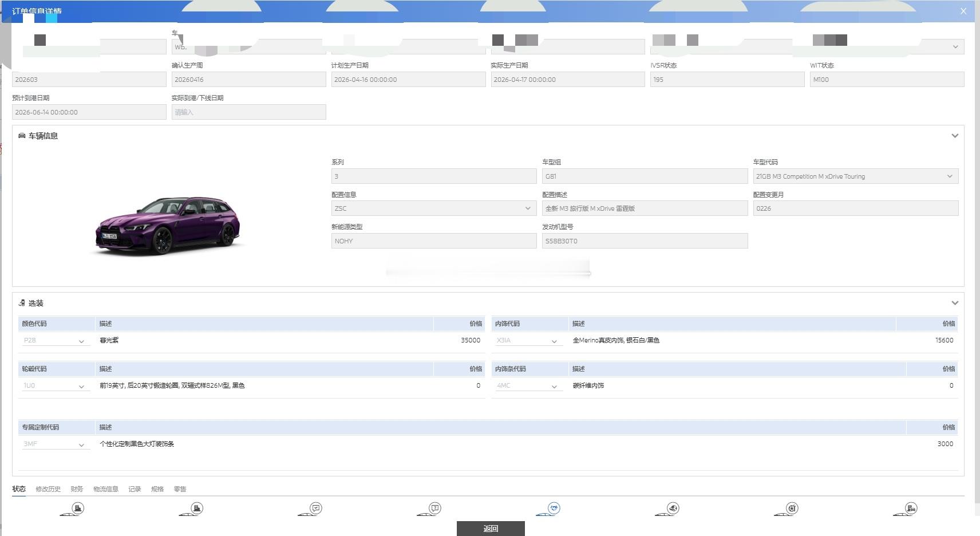Click the price value 3000
The image size is (980, 536).
[x=945, y=444]
